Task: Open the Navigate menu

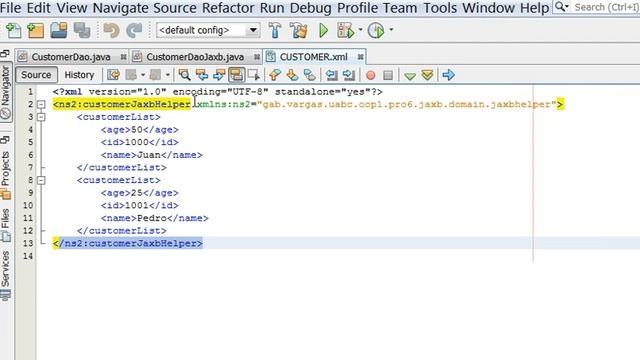Action: click(121, 7)
